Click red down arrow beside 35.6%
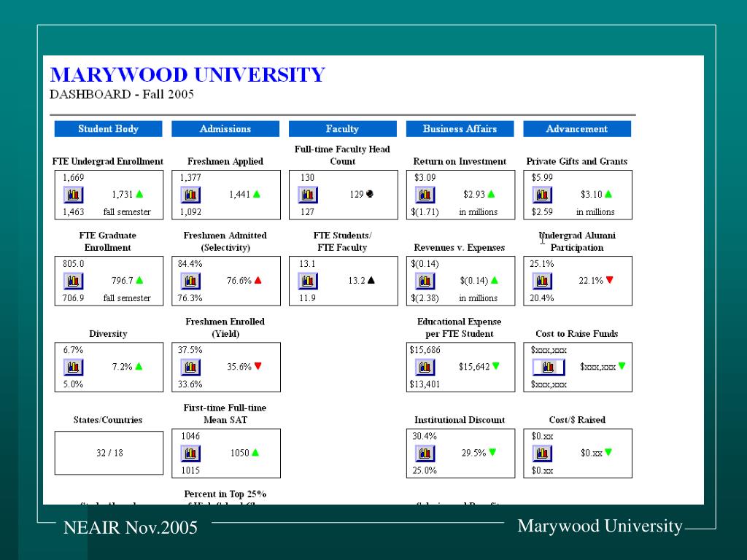This screenshot has height=560, width=747. tap(258, 366)
